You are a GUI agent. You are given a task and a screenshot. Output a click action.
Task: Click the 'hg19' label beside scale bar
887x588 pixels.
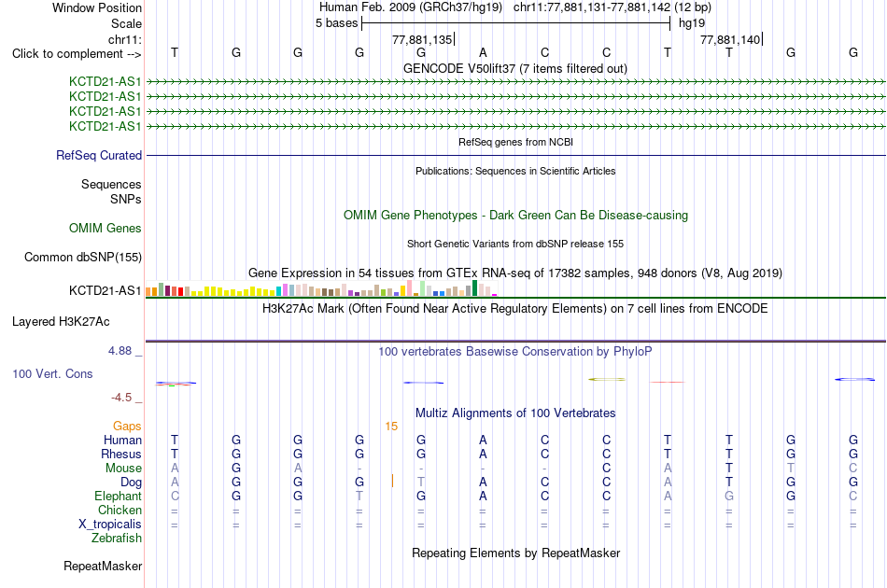[x=692, y=23]
